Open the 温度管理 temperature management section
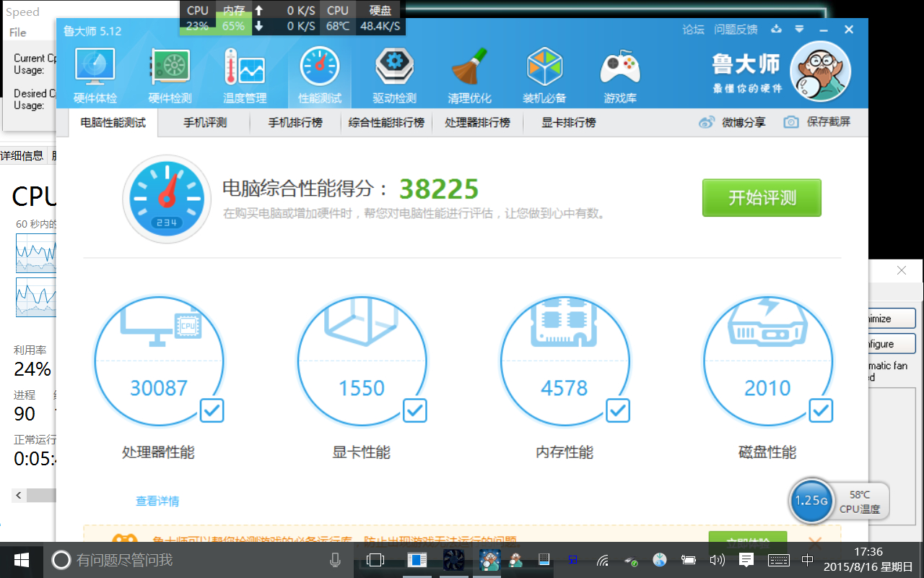Image resolution: width=924 pixels, height=578 pixels. (245, 76)
